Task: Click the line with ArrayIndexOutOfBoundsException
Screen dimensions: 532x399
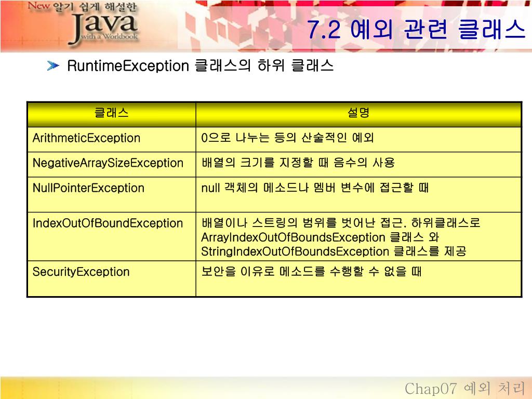Action: tap(320, 237)
